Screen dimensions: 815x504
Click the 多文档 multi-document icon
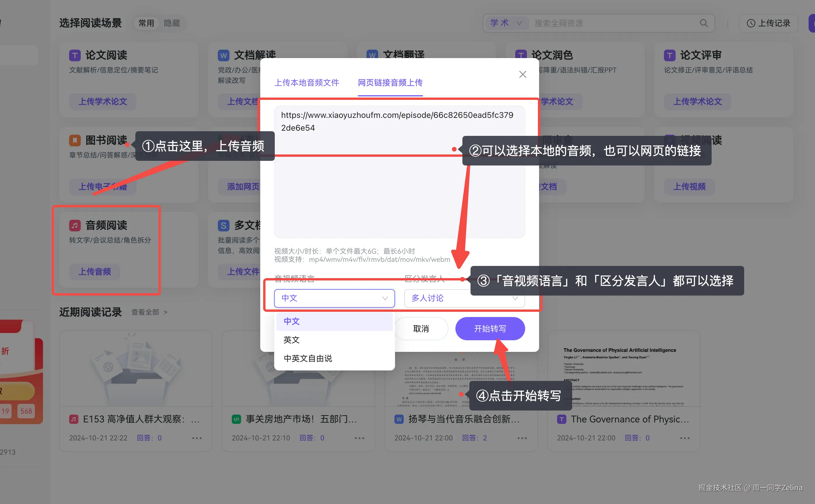tap(223, 225)
